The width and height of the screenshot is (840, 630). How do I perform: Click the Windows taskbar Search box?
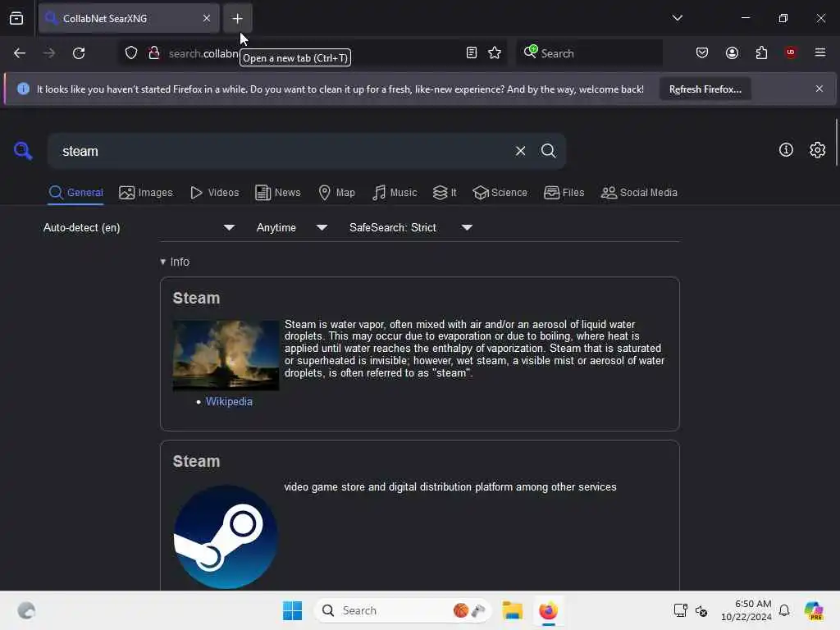402,610
